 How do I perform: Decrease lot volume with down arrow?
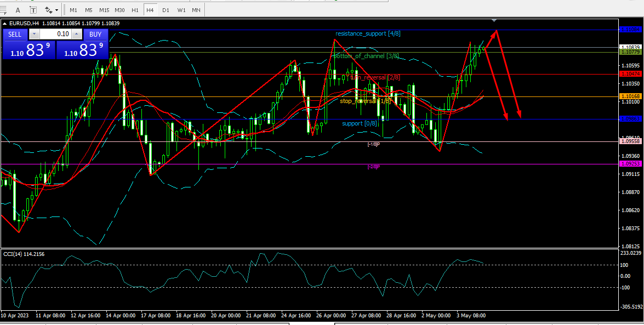[x=35, y=35]
